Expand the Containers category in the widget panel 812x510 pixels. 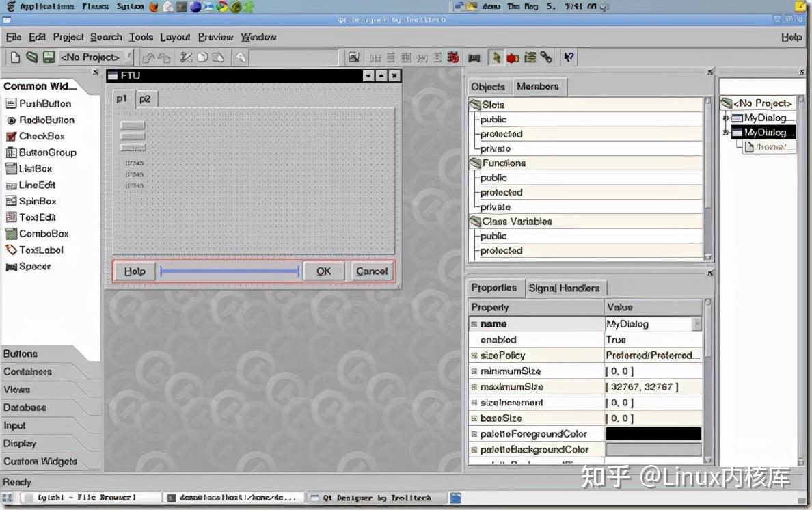27,371
